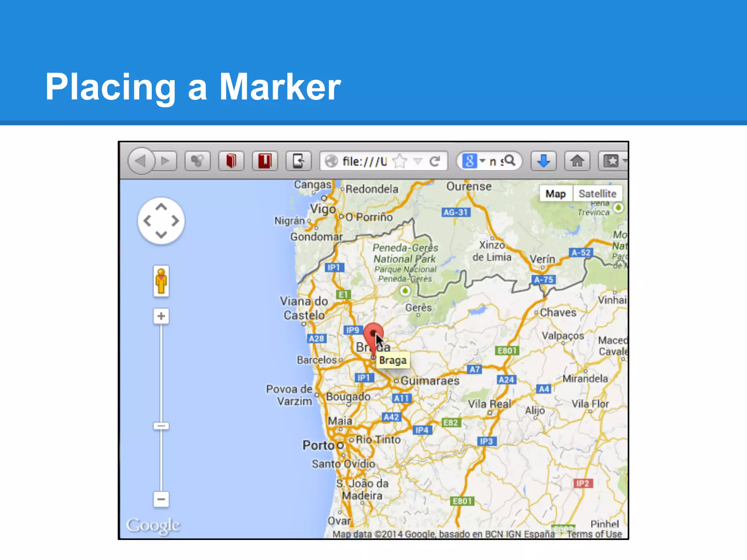
Task: Reload the page with refresh icon
Action: tap(434, 161)
